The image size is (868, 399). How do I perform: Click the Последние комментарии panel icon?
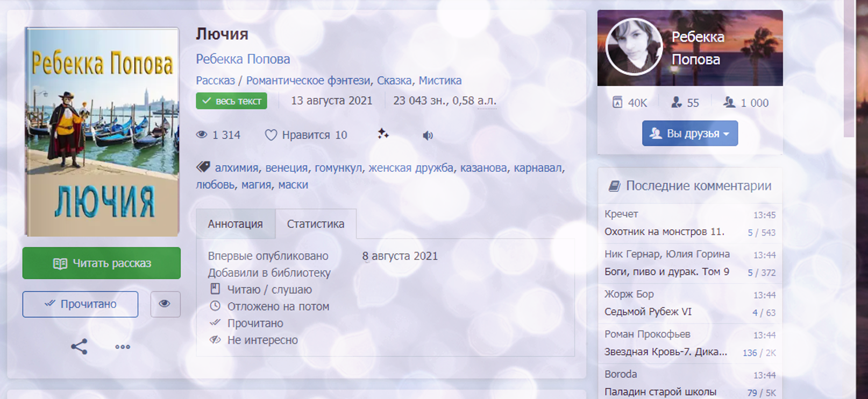pyautogui.click(x=614, y=186)
